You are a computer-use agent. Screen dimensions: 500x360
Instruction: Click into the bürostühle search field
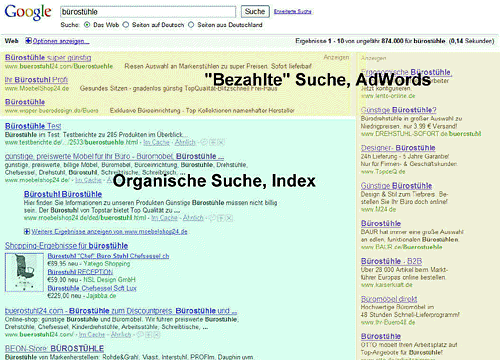point(148,12)
